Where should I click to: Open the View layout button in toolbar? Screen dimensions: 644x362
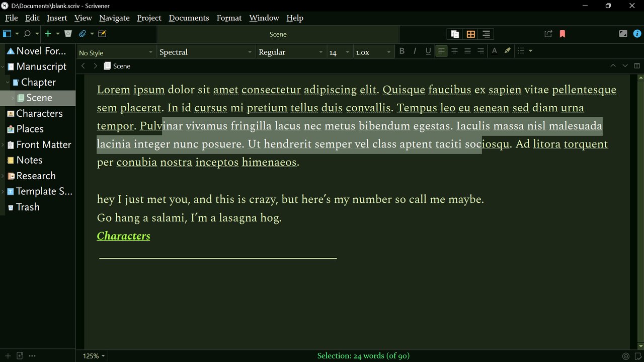pos(7,34)
